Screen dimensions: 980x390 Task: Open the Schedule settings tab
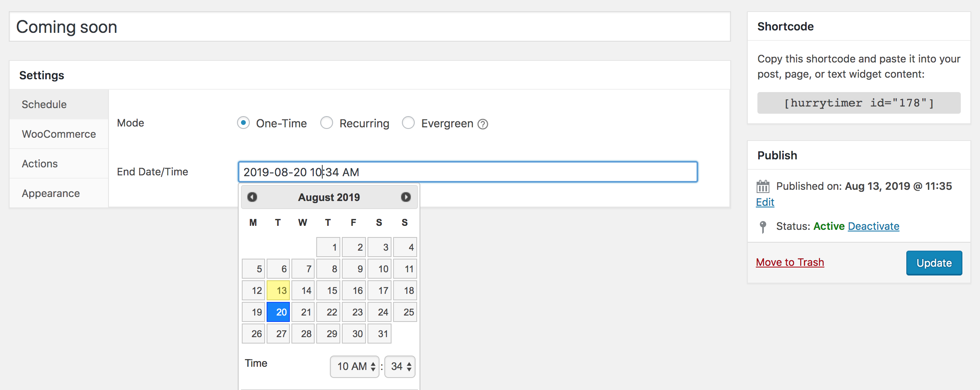pos(44,105)
